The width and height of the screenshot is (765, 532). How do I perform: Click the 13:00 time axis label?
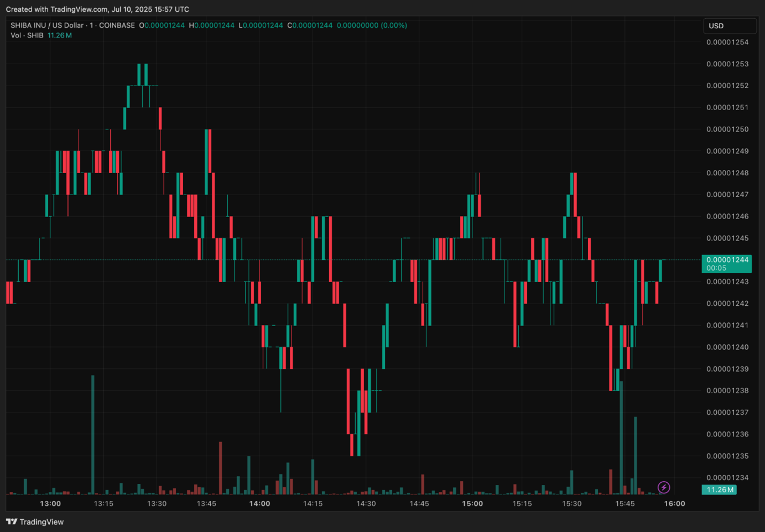(50, 504)
